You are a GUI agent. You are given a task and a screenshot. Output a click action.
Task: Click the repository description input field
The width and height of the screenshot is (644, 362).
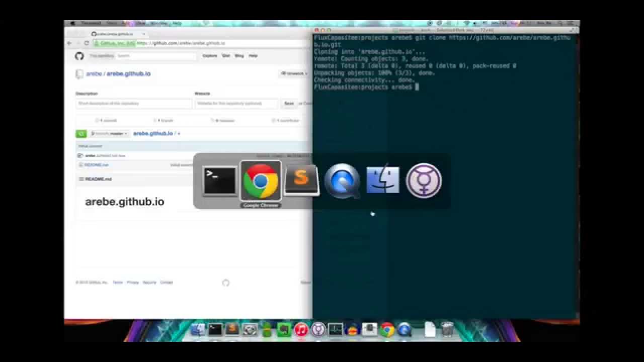[x=134, y=103]
